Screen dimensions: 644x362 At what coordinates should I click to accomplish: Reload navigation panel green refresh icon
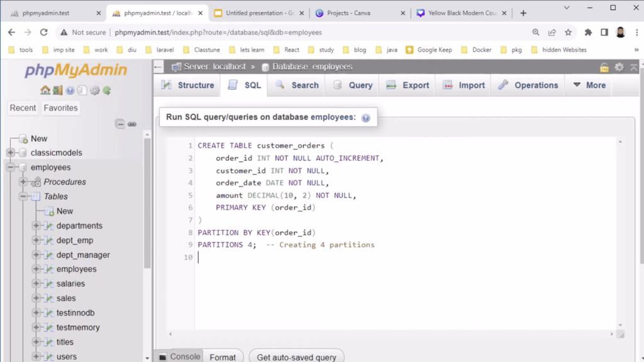[107, 90]
